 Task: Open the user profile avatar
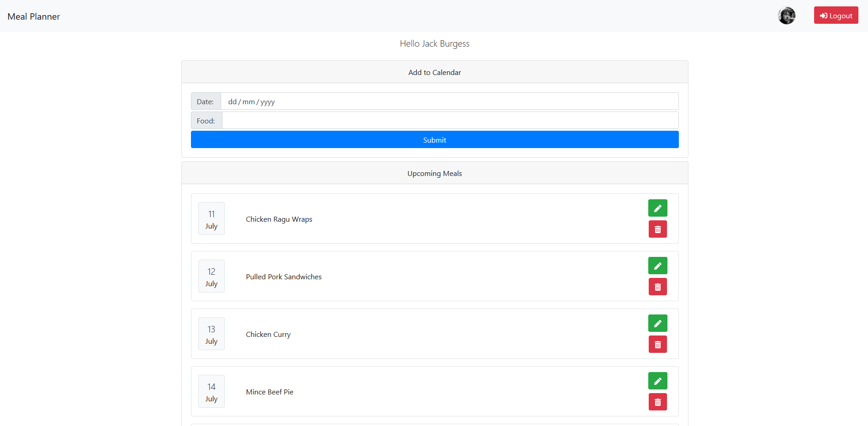786,16
